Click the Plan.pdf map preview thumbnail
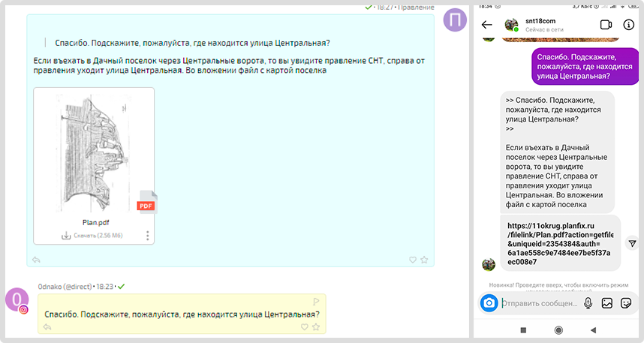 coord(92,152)
